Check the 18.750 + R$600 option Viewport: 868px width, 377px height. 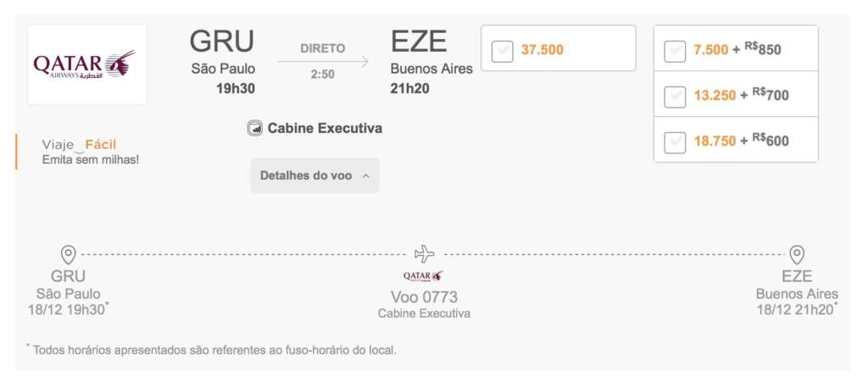click(x=675, y=142)
